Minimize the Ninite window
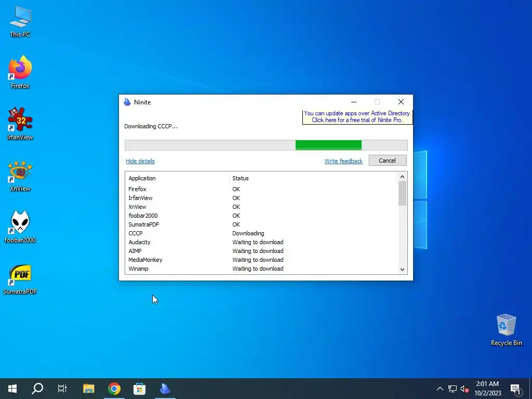 pyautogui.click(x=354, y=102)
